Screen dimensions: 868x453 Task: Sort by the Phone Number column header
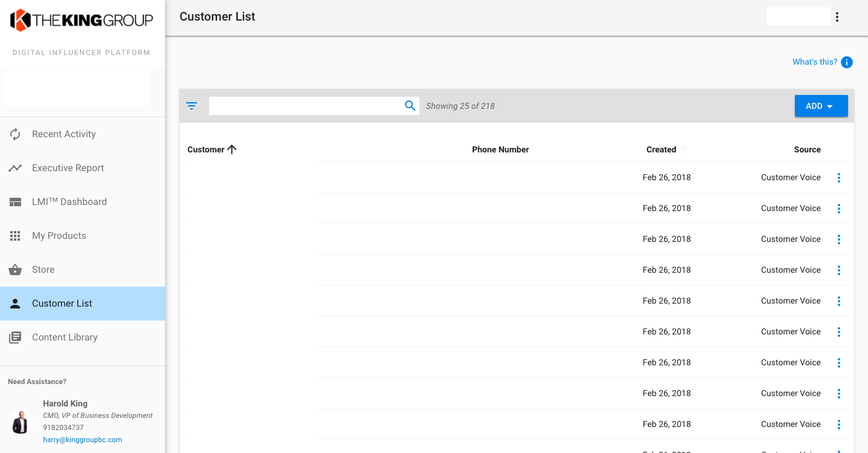[500, 149]
